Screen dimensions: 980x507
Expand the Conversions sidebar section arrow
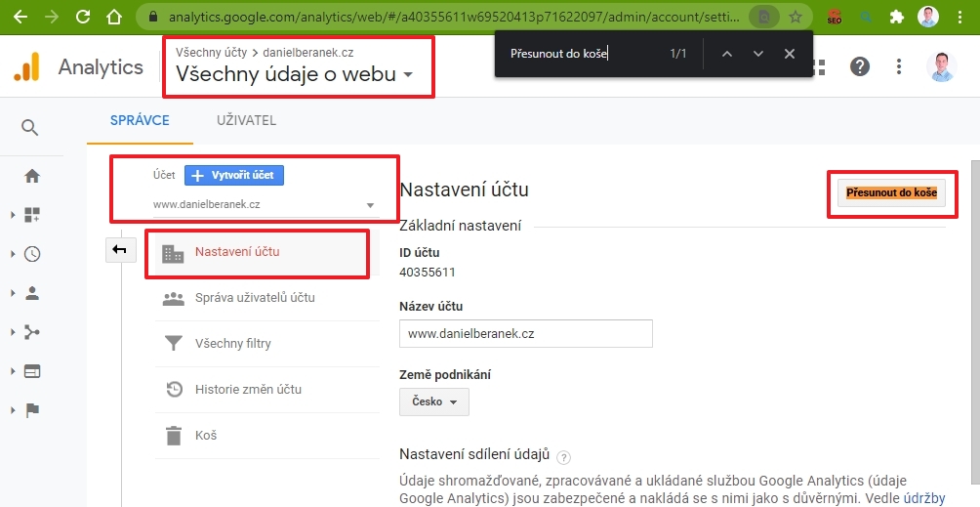tap(13, 410)
